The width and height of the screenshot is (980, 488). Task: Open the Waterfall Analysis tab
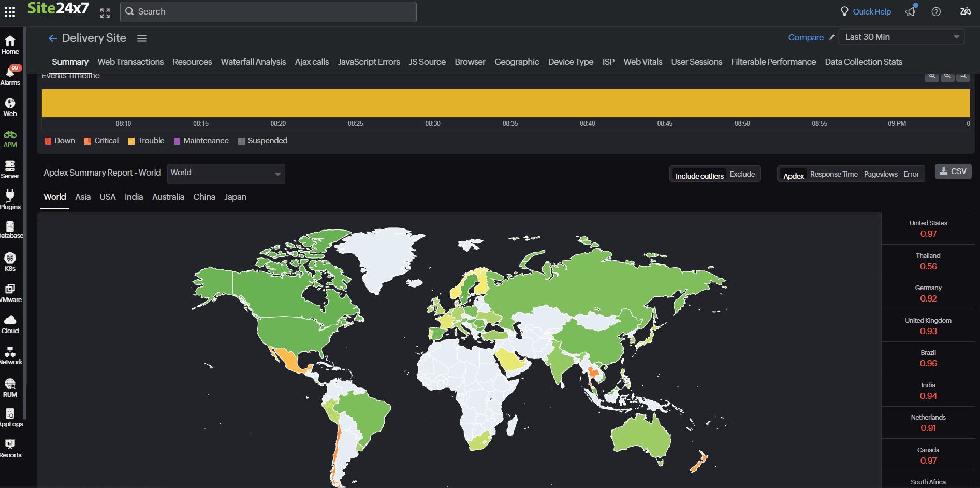[253, 62]
